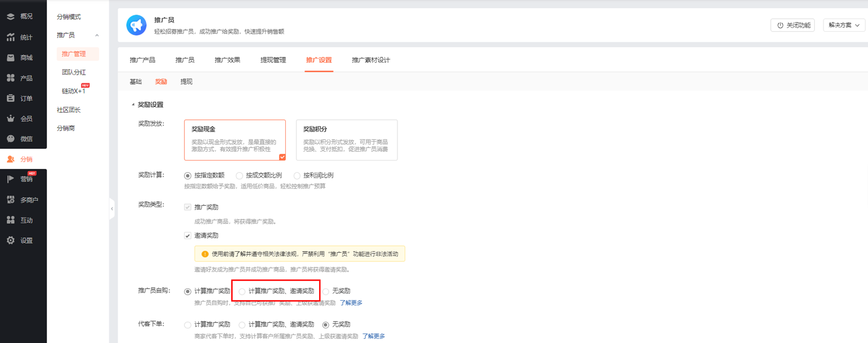Select 无奖励 radio for 推广员自购

click(326, 291)
